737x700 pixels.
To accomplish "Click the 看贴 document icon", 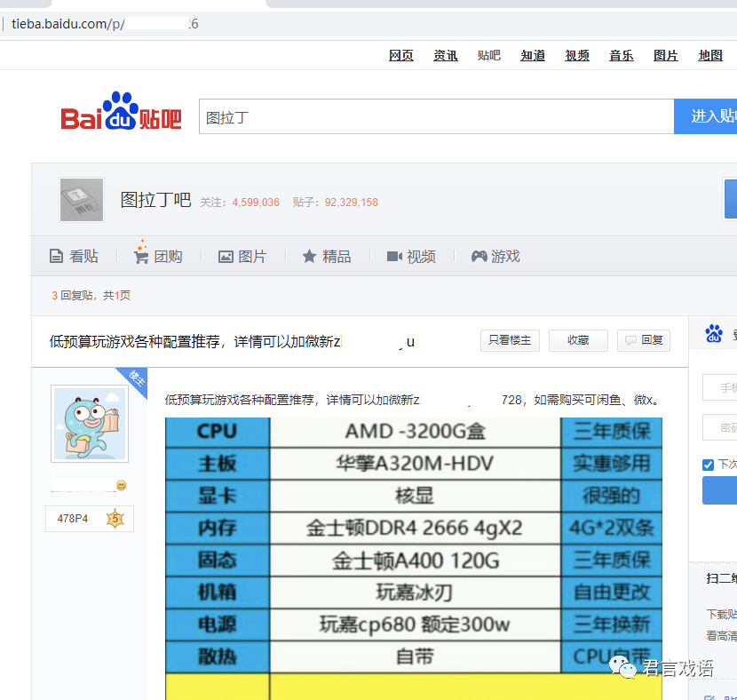I will coord(56,256).
